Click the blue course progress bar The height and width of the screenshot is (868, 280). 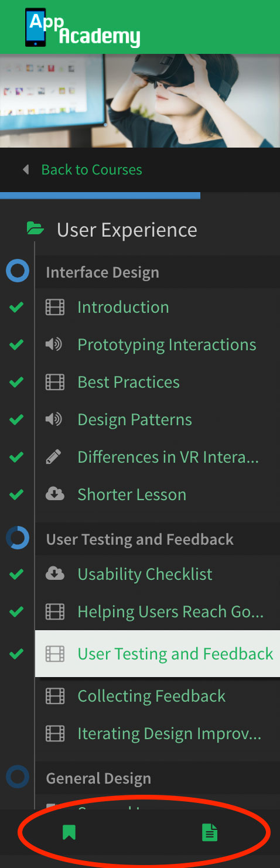pyautogui.click(x=100, y=196)
